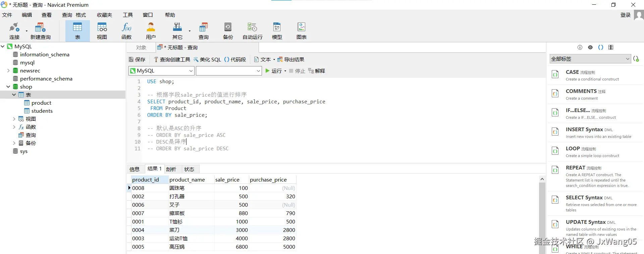This screenshot has height=254, width=644.
Task: Open the 文件 menu
Action: point(7,15)
